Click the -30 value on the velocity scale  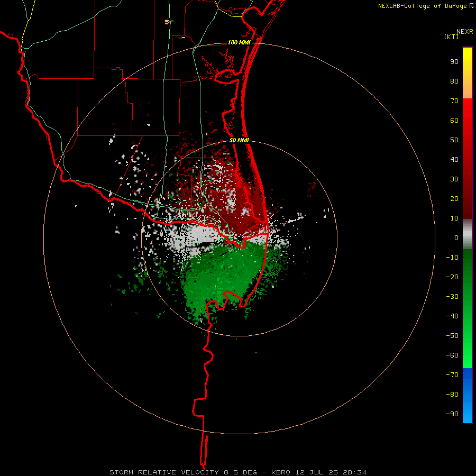coord(452,297)
